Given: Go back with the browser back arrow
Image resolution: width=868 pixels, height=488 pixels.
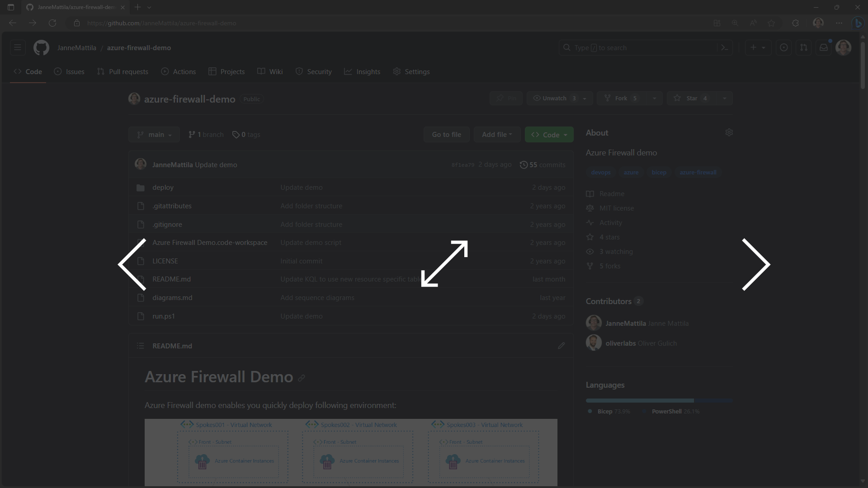Looking at the screenshot, I should tap(13, 23).
